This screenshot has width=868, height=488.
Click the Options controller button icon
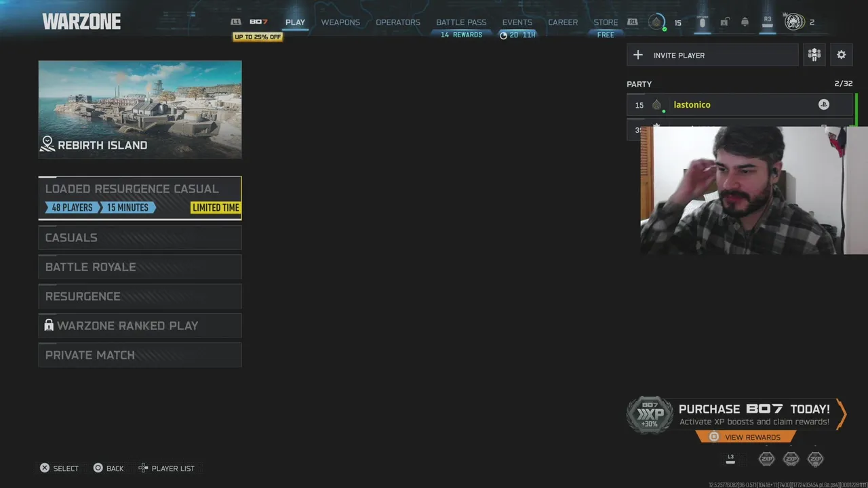pyautogui.click(x=702, y=22)
